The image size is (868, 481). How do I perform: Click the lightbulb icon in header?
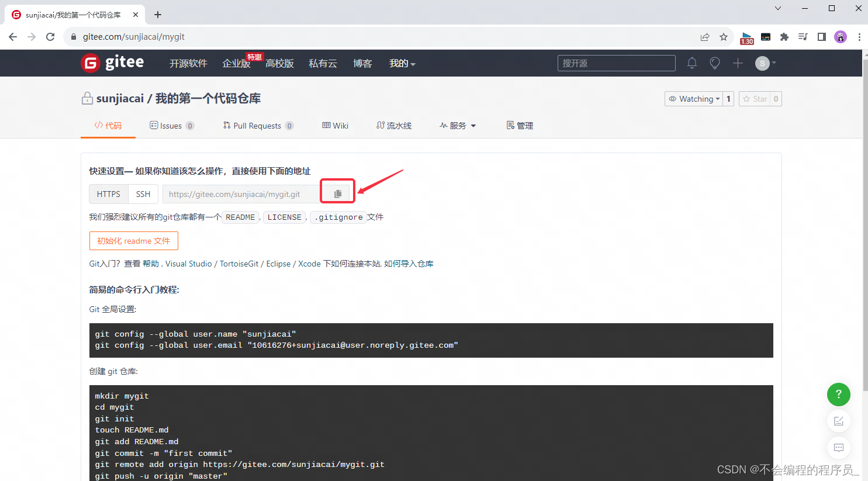coord(715,63)
